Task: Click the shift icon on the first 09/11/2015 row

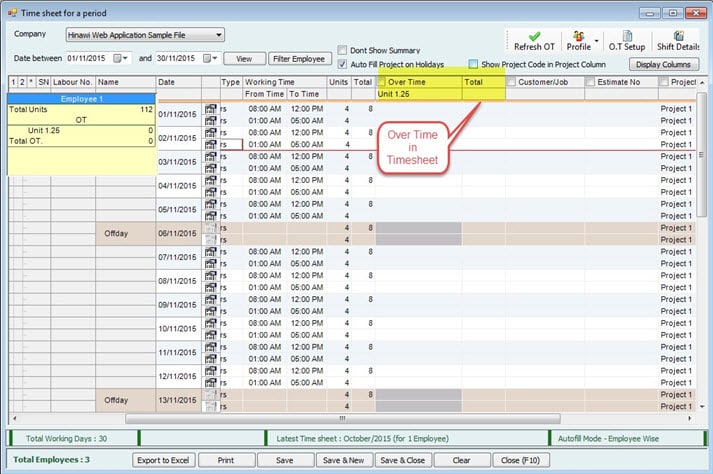Action: point(211,299)
